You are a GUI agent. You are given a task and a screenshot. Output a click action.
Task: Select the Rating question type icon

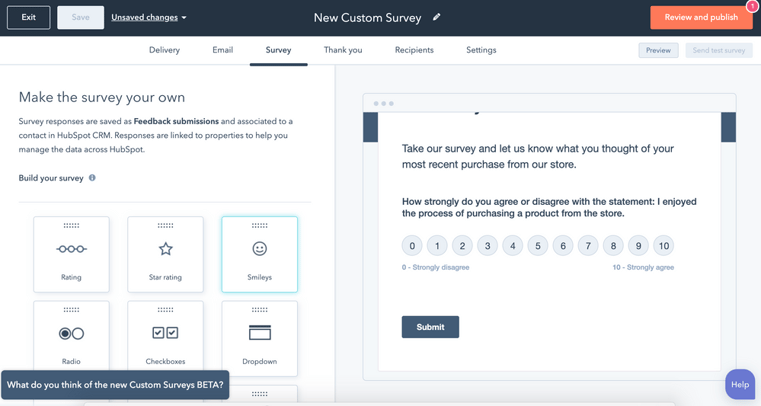(71, 249)
